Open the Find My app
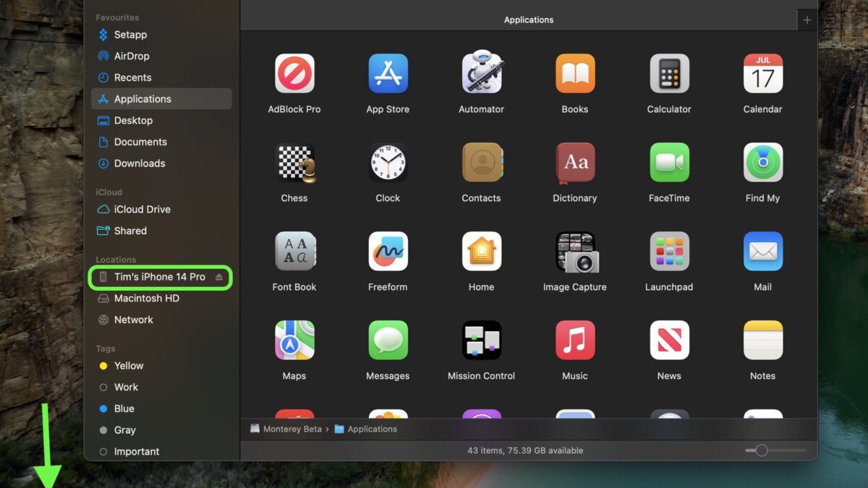This screenshot has width=868, height=488. (x=762, y=163)
